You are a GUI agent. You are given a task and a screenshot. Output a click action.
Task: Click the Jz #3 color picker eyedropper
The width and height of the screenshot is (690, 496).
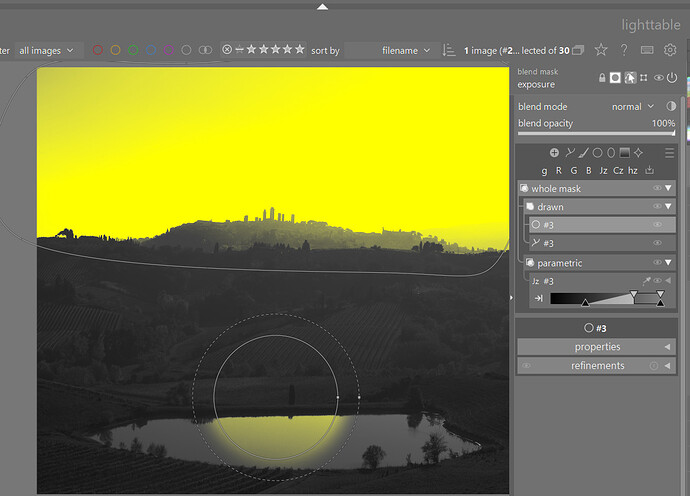tap(646, 280)
